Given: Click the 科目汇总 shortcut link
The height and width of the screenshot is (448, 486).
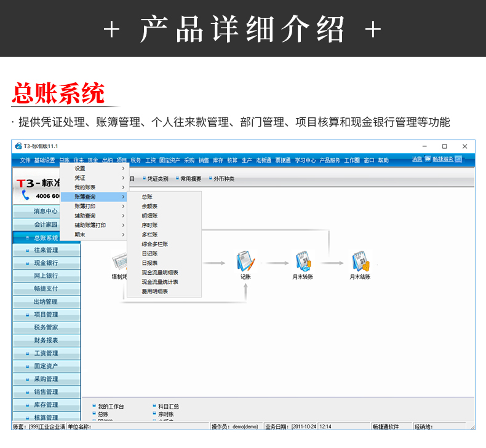Looking at the screenshot, I should pyautogui.click(x=168, y=406).
